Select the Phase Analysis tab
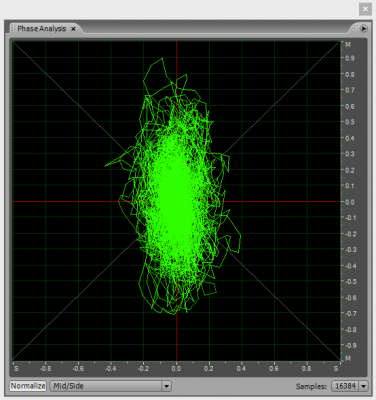The height and width of the screenshot is (400, 376). tap(42, 29)
